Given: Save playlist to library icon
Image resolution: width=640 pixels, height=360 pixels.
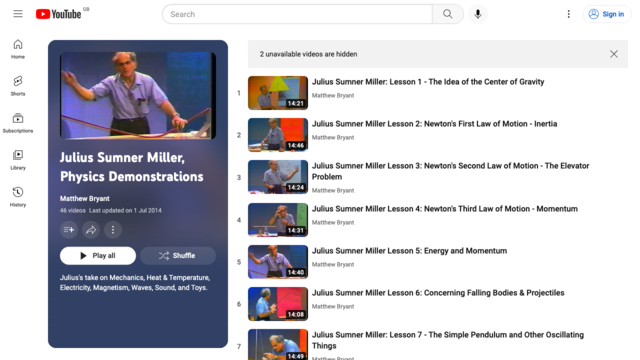Looking at the screenshot, I should point(69,230).
